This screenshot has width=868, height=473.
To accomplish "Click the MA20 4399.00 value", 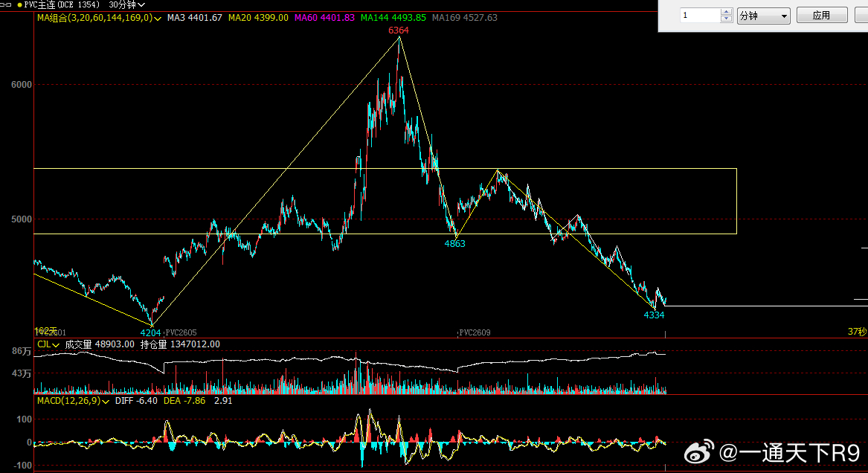I will point(258,18).
